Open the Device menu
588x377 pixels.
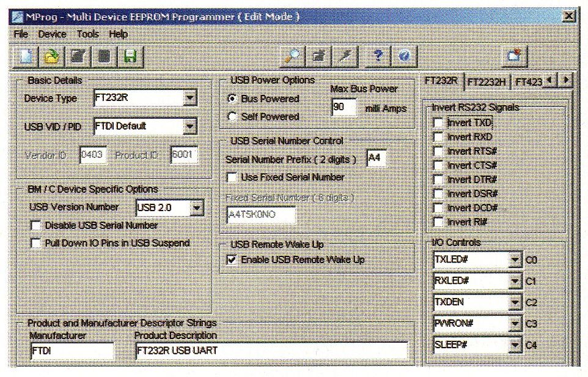(x=52, y=34)
